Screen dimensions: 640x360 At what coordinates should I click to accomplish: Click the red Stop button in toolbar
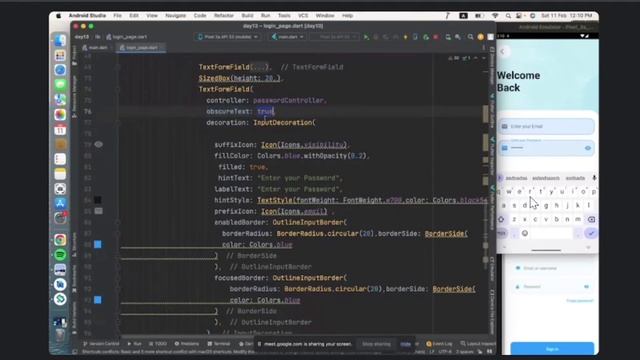click(436, 37)
